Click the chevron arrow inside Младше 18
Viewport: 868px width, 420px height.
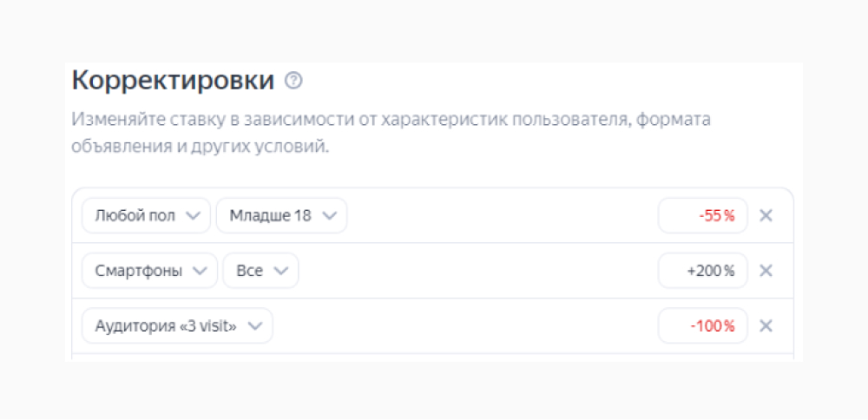329,217
